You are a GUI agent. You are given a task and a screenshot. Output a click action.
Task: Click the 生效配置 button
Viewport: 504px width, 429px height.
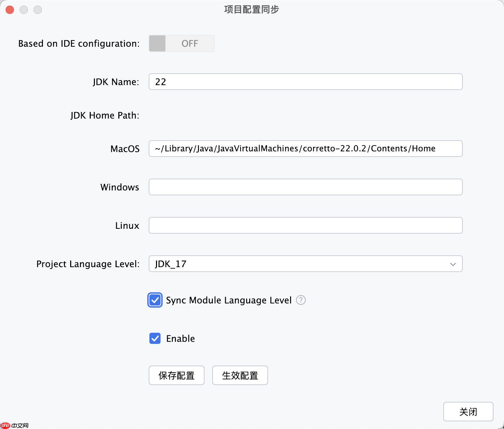click(240, 375)
